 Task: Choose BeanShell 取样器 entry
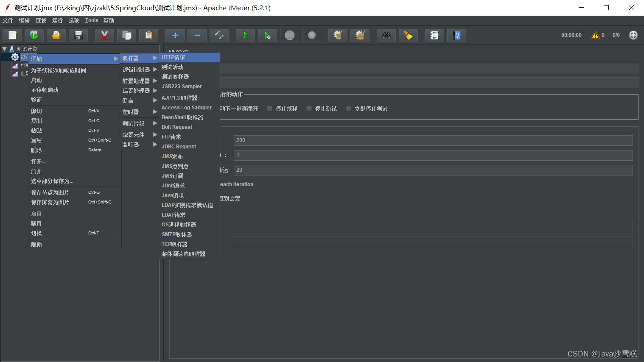[x=190, y=117]
